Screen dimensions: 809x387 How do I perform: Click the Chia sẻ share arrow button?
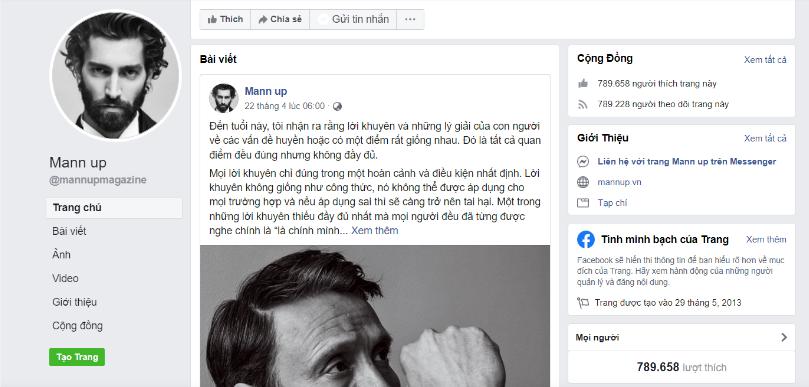pos(280,19)
